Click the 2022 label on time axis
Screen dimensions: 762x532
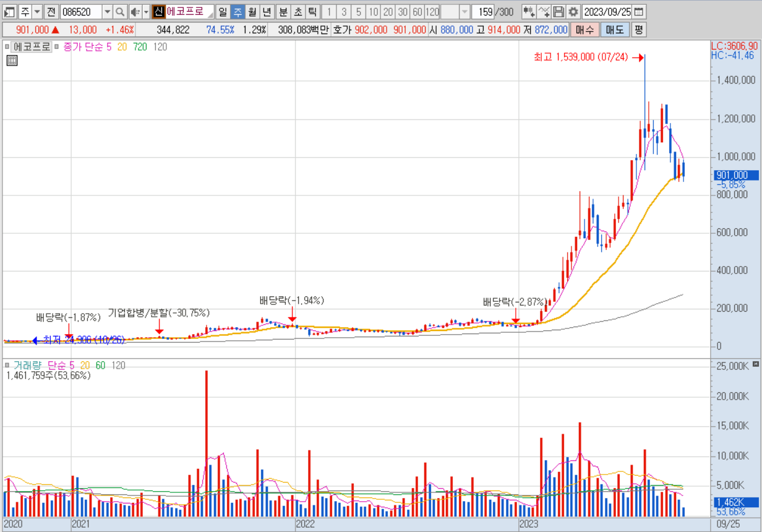[306, 524]
